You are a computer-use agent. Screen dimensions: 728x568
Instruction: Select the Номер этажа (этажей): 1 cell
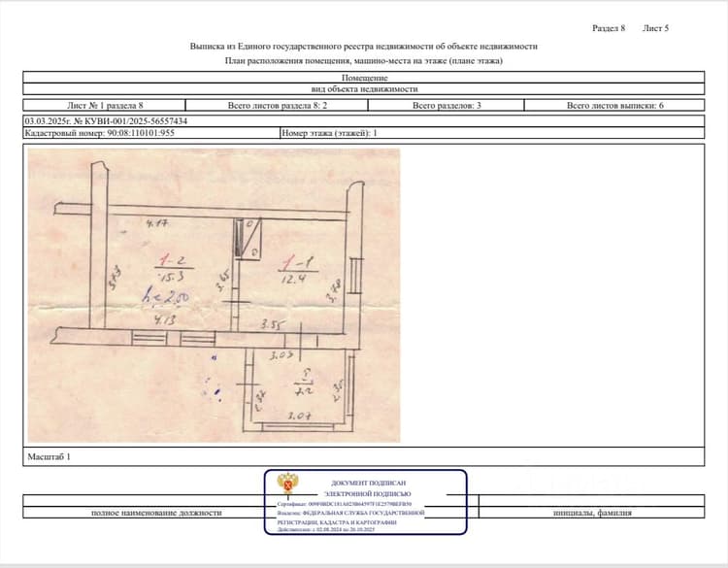tap(492, 133)
